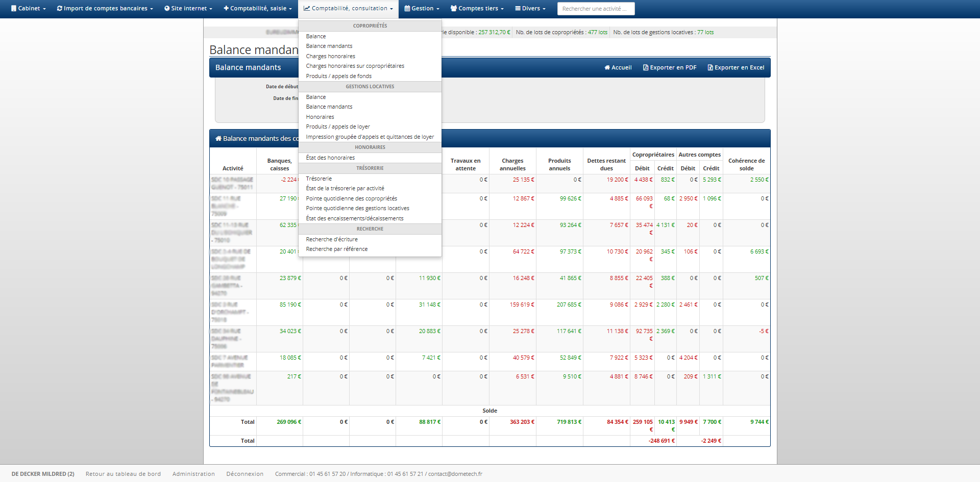Open Import de comptes bancaires menu
The height and width of the screenshot is (482, 980).
(105, 9)
